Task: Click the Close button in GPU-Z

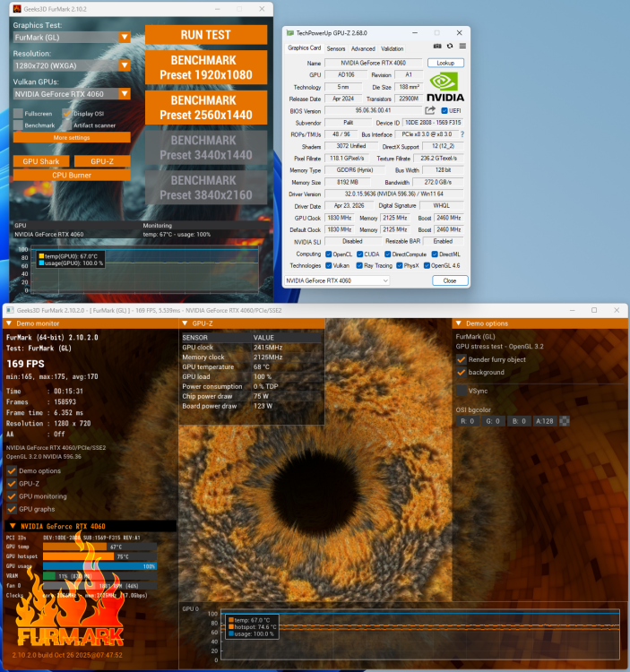Action: click(x=450, y=280)
